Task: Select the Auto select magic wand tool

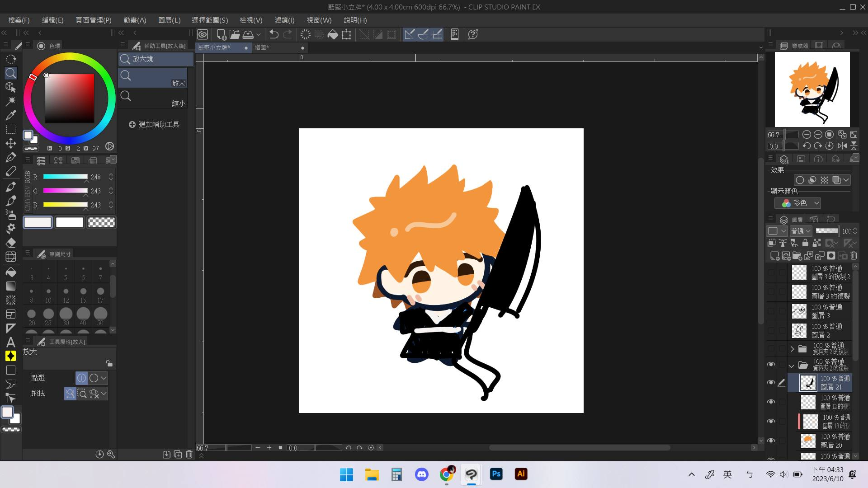Action: point(11,101)
